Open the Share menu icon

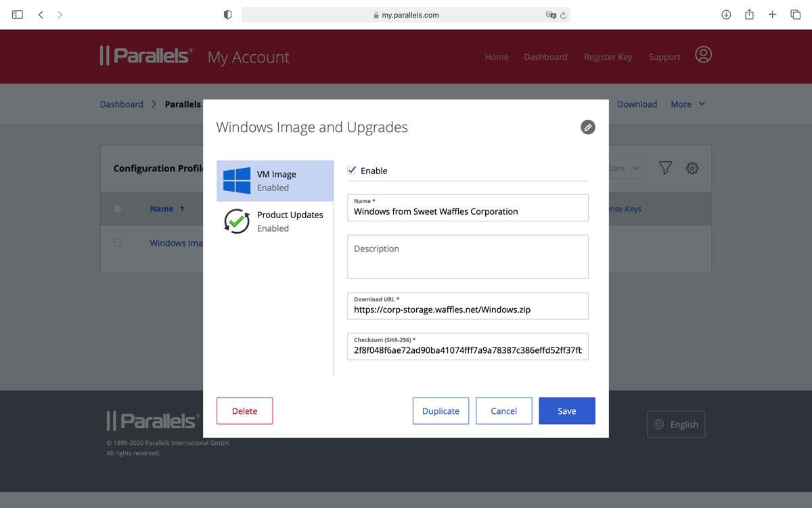[x=749, y=14]
